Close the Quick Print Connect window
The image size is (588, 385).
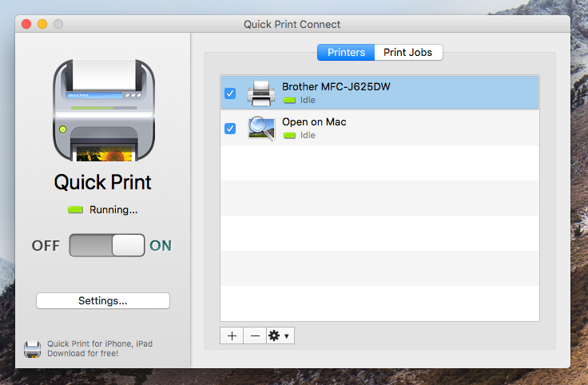tap(26, 24)
